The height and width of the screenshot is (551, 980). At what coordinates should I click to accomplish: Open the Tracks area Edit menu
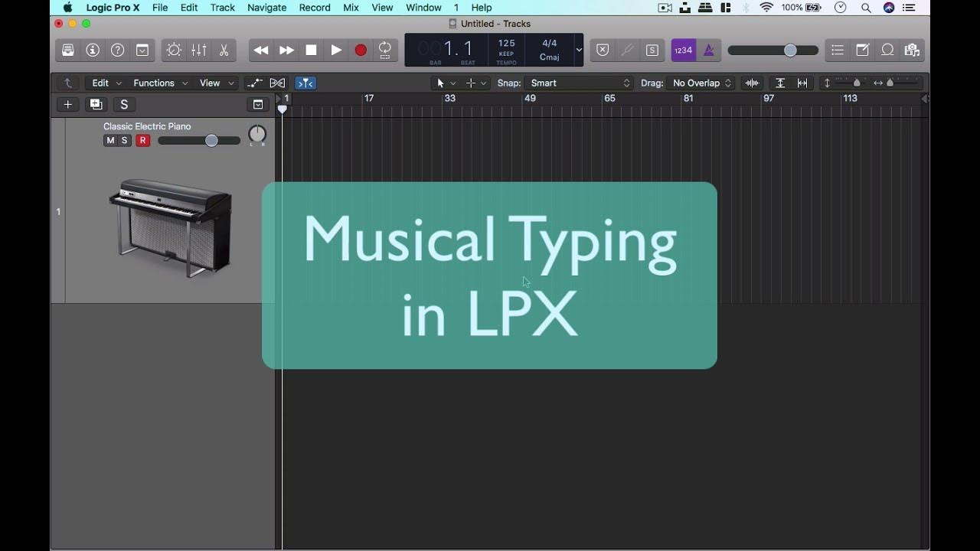pos(106,83)
